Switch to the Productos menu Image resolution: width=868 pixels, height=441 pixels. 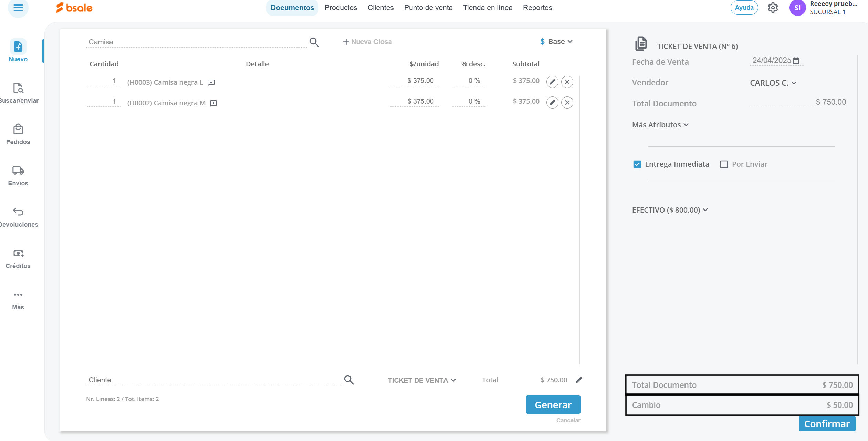tap(341, 8)
